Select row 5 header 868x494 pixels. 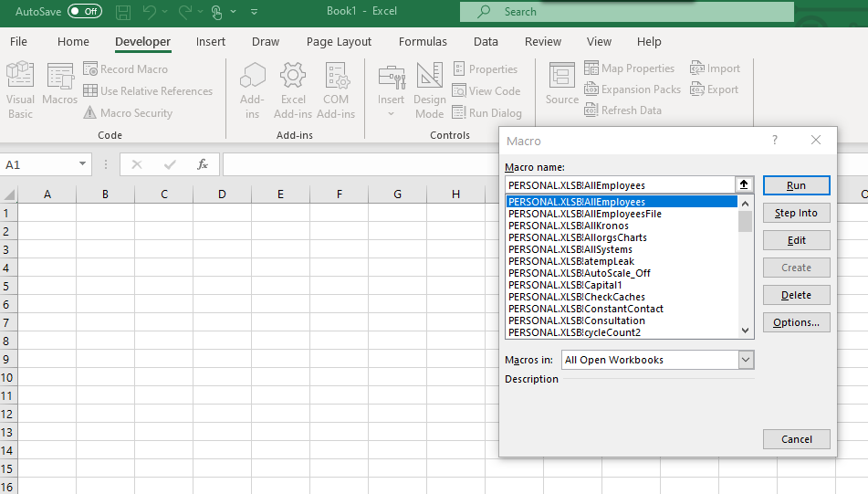tap(6, 287)
